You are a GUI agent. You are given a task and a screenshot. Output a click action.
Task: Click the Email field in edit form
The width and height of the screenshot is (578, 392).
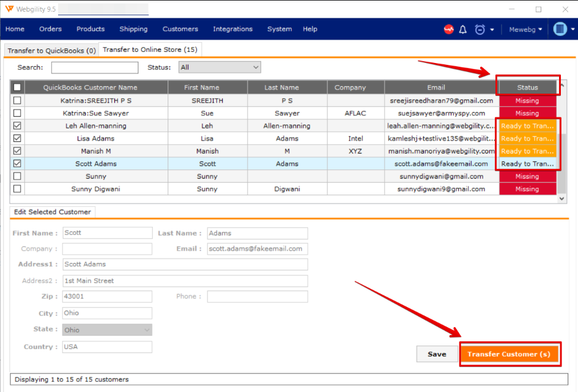258,249
